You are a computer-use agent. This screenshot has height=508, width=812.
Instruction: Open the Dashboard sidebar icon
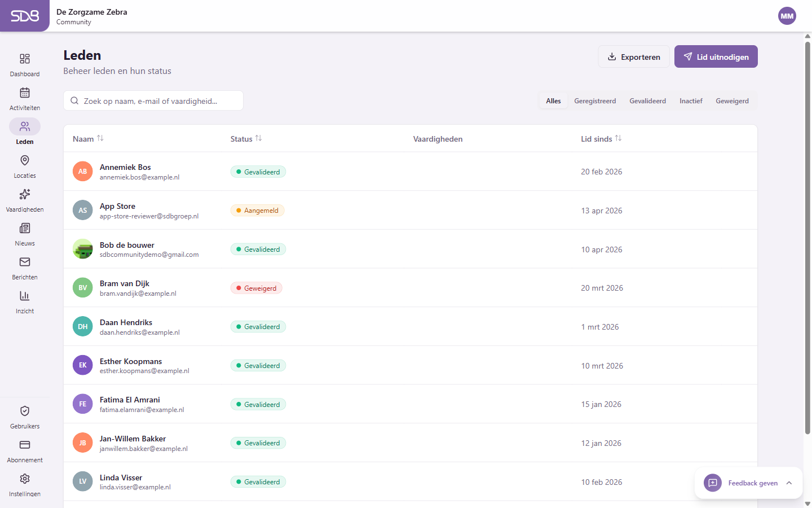click(x=25, y=59)
